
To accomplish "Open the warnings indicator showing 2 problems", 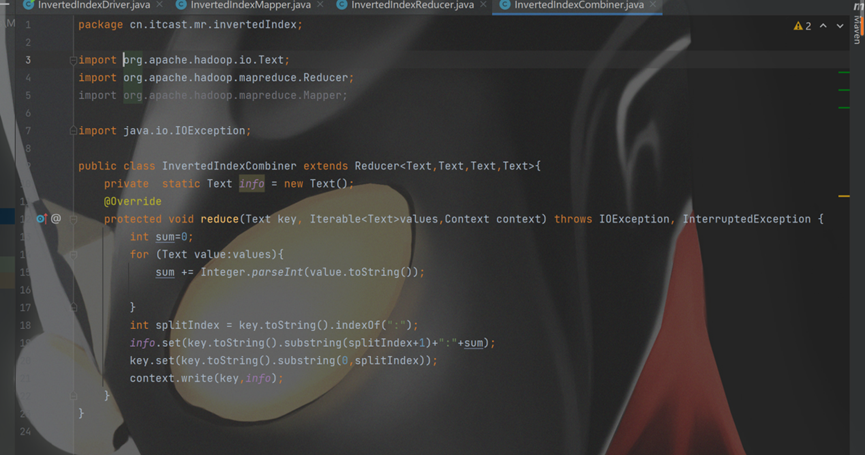I will 802,26.
